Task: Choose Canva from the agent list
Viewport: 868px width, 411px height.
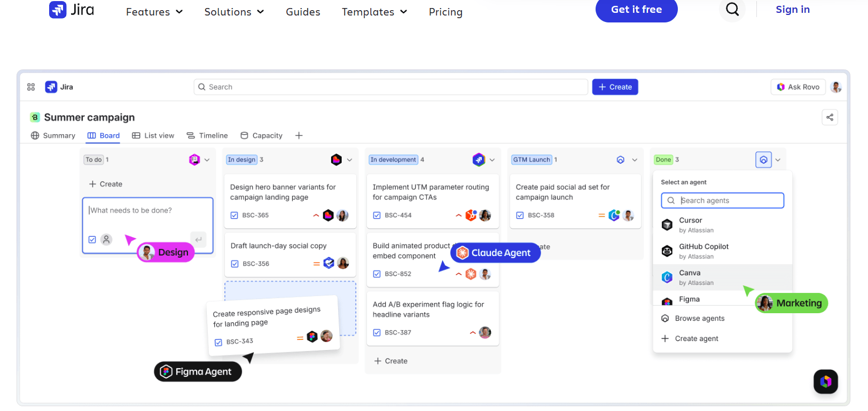Action: [722, 277]
